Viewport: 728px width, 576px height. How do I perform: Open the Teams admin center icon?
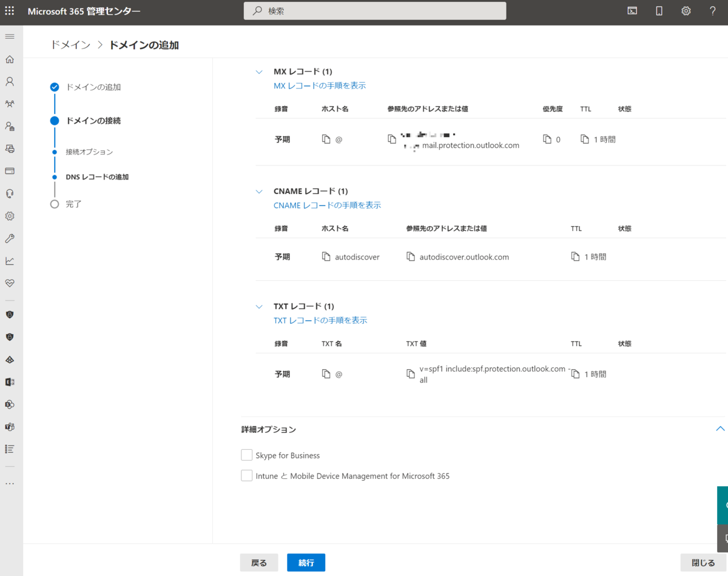(10, 427)
